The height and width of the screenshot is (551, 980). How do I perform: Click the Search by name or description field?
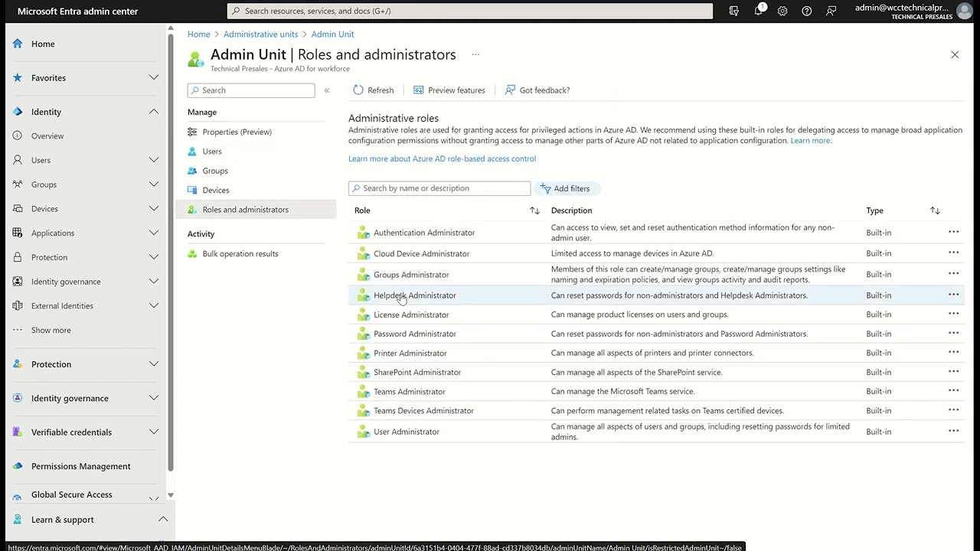(439, 188)
